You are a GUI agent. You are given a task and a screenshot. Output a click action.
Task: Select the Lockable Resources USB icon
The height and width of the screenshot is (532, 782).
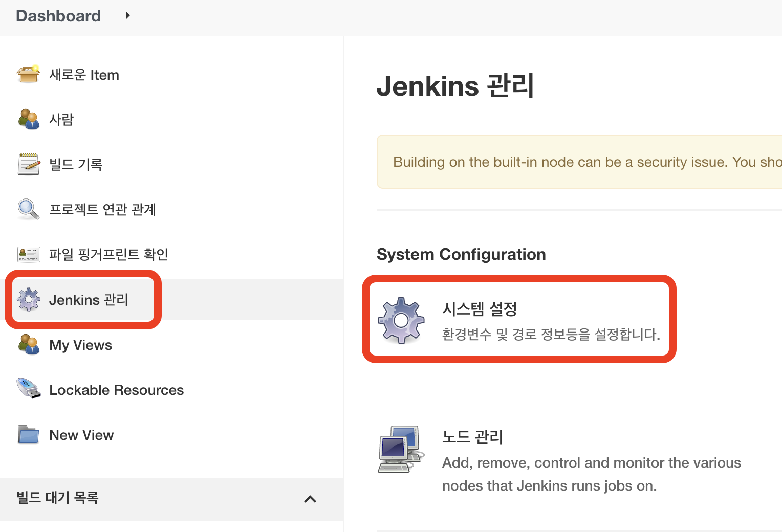pyautogui.click(x=28, y=389)
